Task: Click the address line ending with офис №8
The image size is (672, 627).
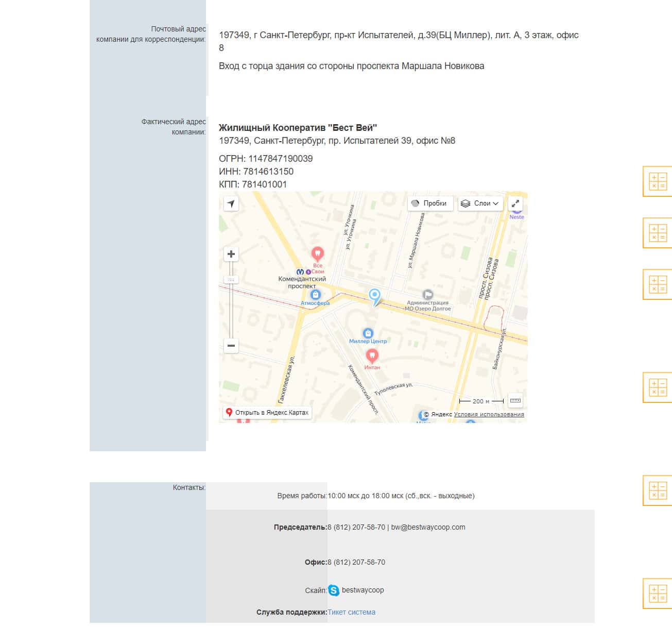Action: pyautogui.click(x=337, y=141)
